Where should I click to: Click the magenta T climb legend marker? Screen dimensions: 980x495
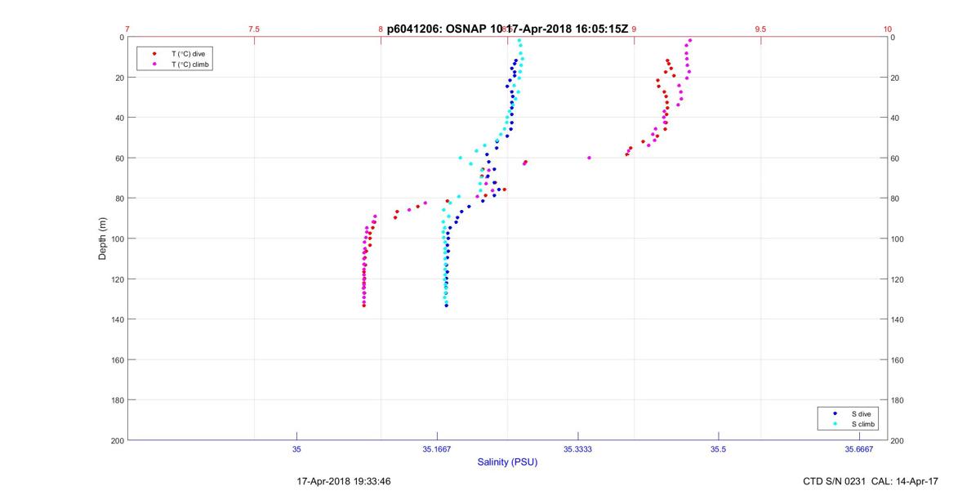point(154,64)
